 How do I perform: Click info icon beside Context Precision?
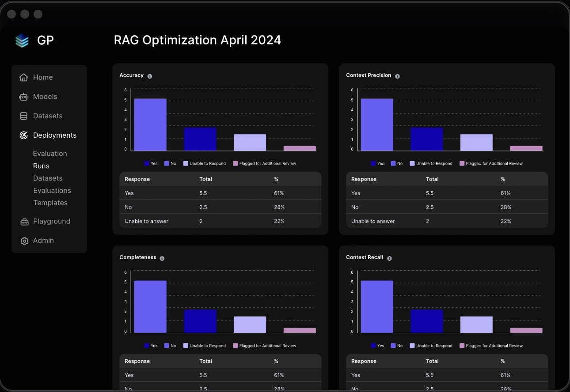coord(397,76)
